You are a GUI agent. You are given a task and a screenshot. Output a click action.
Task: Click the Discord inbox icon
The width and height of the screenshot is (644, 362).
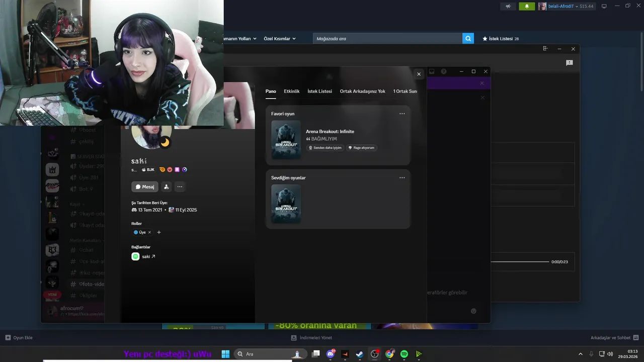point(432,72)
